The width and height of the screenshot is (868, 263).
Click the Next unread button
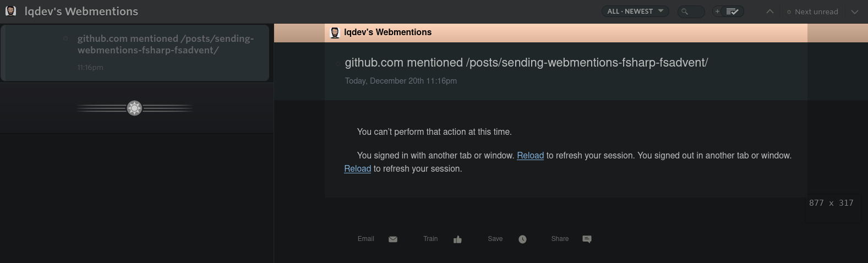pyautogui.click(x=812, y=12)
